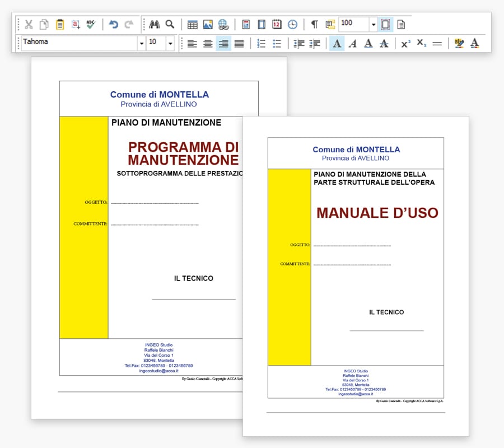Apply superscript formatting
Image resolution: width=504 pixels, height=448 pixels.
(x=405, y=44)
